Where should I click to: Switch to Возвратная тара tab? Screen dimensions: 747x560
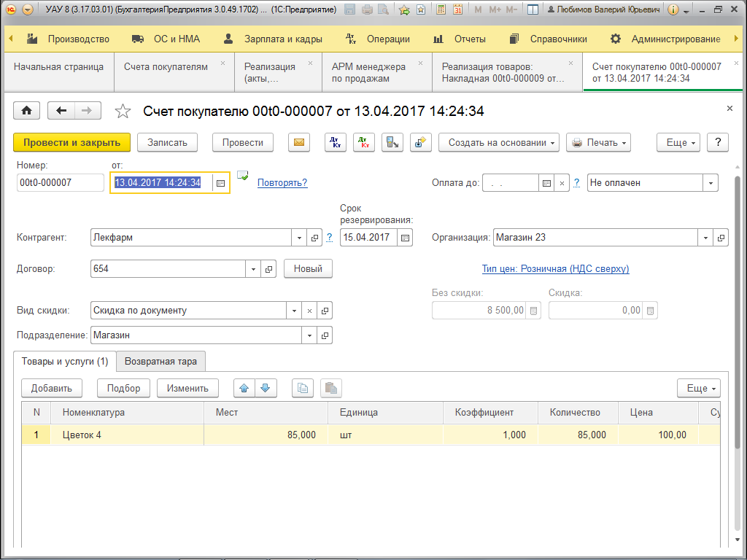click(161, 362)
